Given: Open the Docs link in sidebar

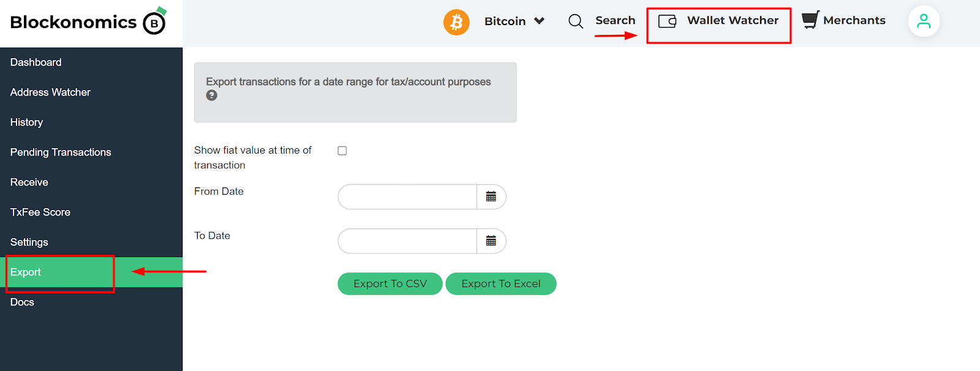Looking at the screenshot, I should click(x=22, y=302).
